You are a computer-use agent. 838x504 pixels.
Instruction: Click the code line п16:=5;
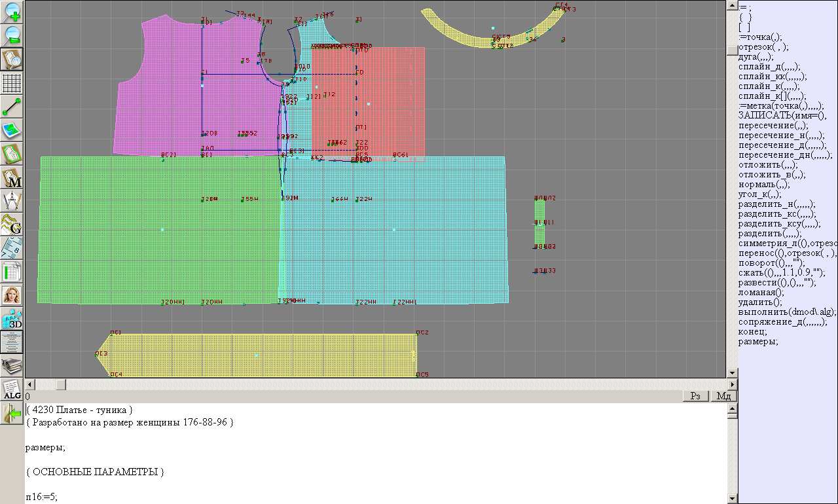[x=42, y=497]
